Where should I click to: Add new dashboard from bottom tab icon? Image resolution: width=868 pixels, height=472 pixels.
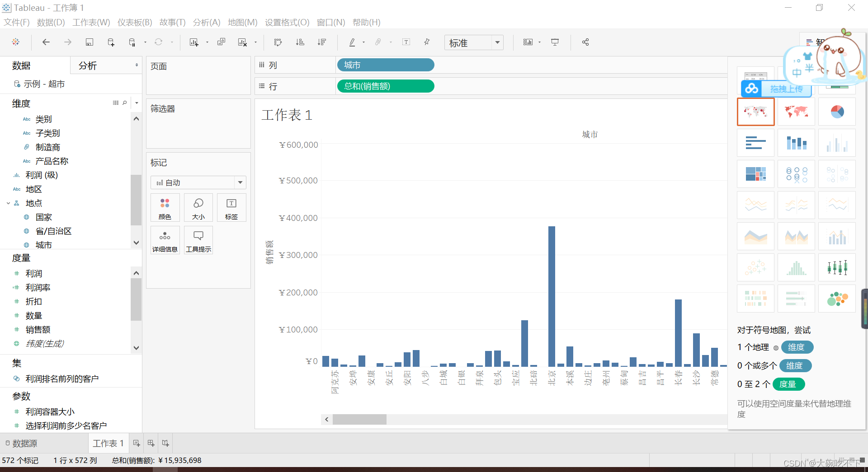151,444
